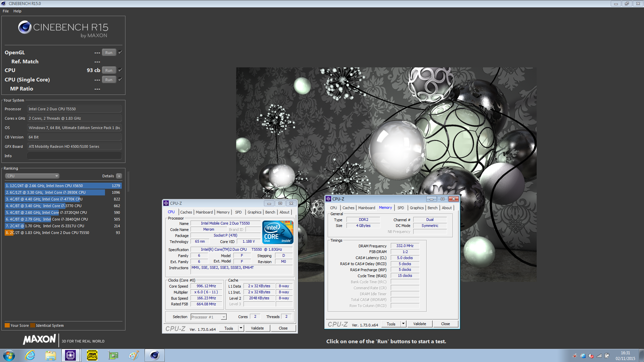Run the OpenGL benchmark
The height and width of the screenshot is (362, 644).
(x=109, y=52)
